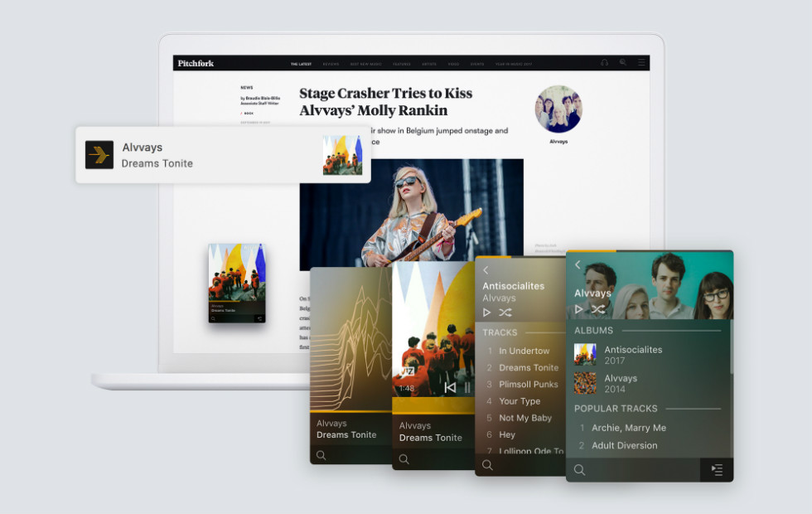Shuffle the Alvvays artist tracks
This screenshot has width=812, height=514.
tap(597, 309)
